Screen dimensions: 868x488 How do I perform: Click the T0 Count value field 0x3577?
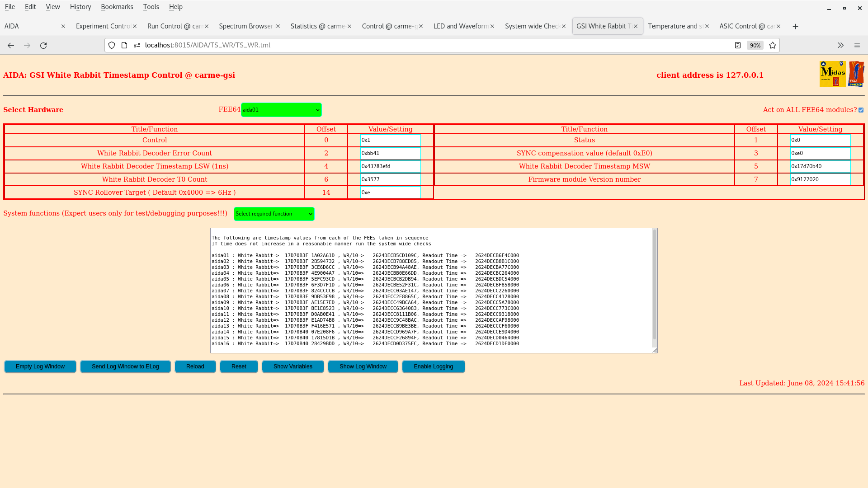coord(391,179)
